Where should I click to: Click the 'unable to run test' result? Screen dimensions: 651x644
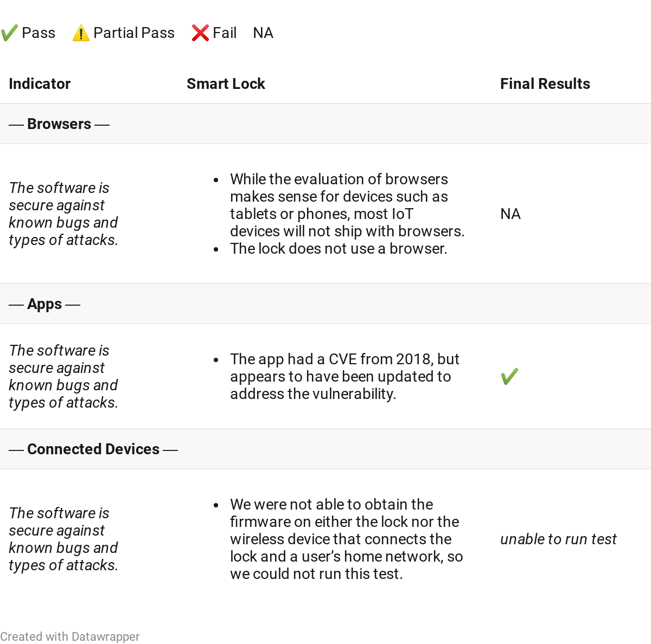click(558, 539)
